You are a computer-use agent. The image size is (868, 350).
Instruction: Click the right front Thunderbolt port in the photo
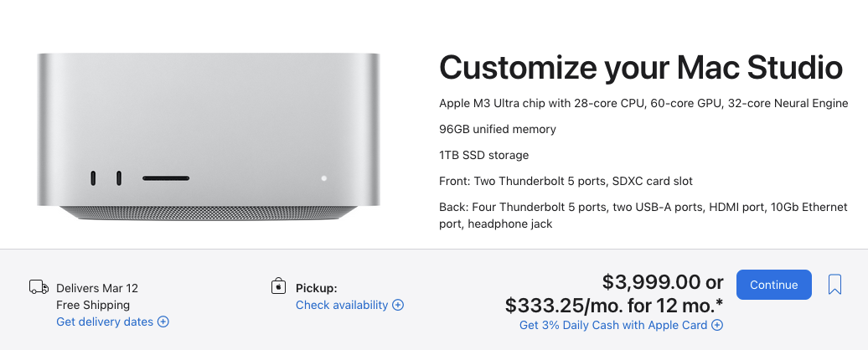[x=119, y=178]
